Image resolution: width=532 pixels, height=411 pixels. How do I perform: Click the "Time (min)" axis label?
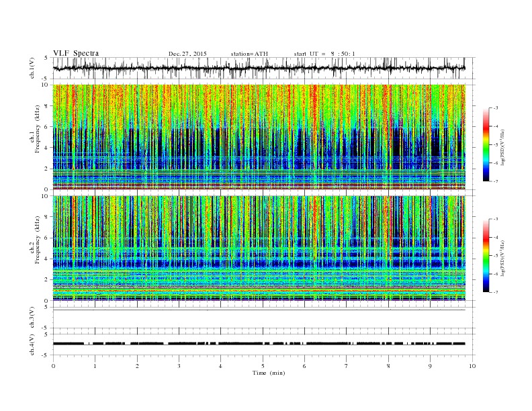pyautogui.click(x=269, y=373)
